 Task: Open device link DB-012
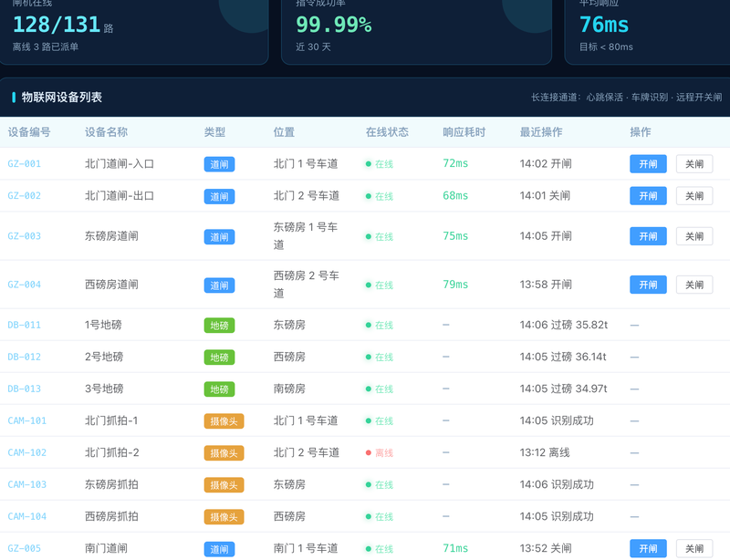click(25, 357)
